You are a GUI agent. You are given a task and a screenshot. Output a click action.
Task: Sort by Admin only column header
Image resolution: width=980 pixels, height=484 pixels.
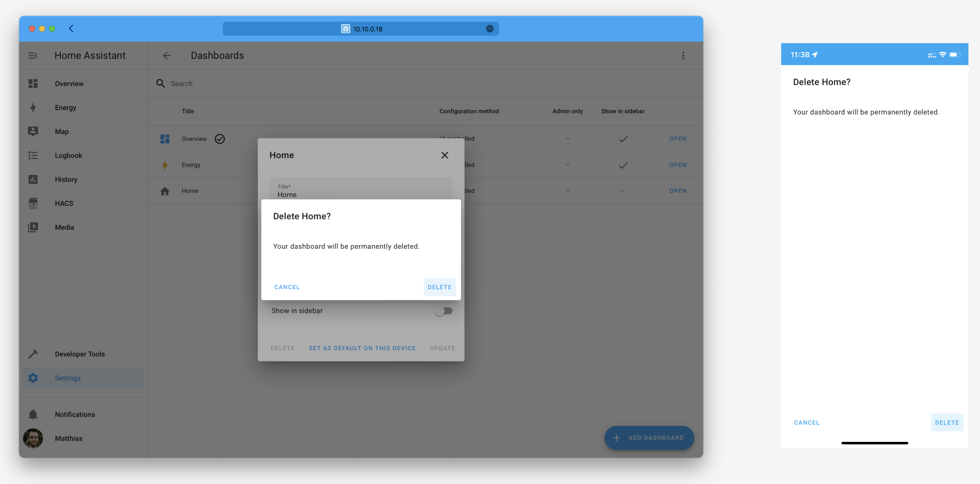tap(567, 111)
